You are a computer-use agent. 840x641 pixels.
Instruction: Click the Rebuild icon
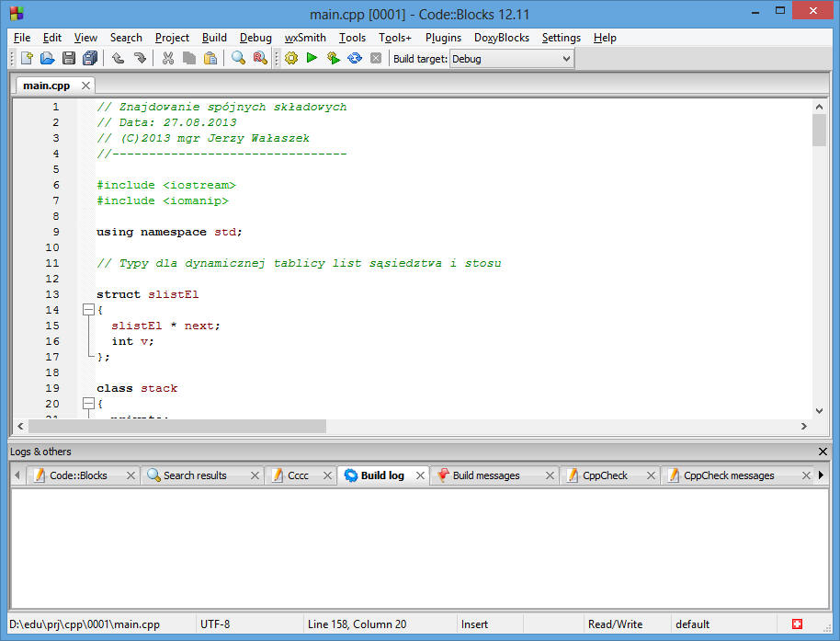(354, 59)
